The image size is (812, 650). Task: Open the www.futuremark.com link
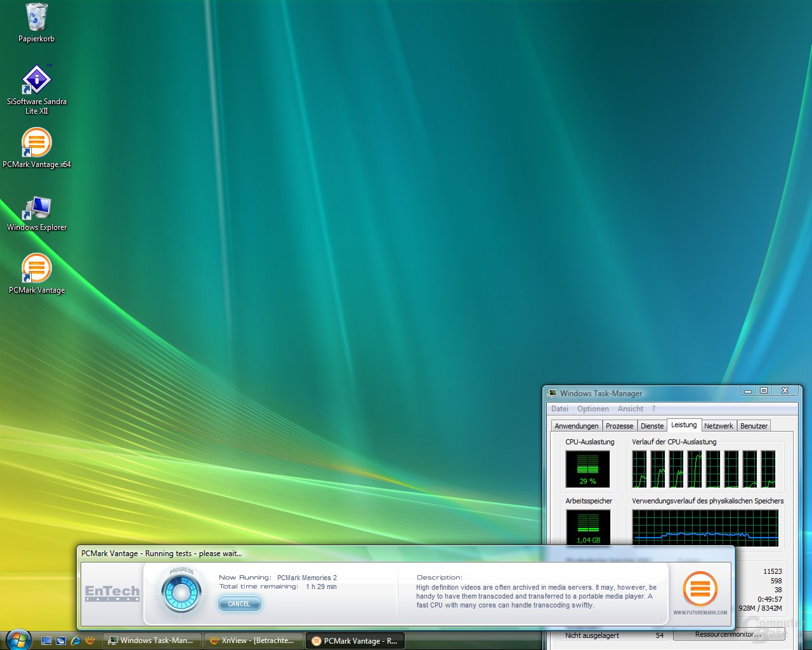point(700,613)
